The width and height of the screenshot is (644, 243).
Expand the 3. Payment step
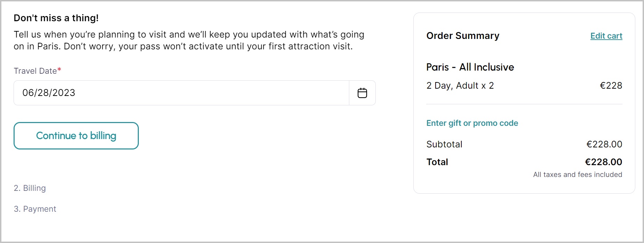click(x=35, y=209)
